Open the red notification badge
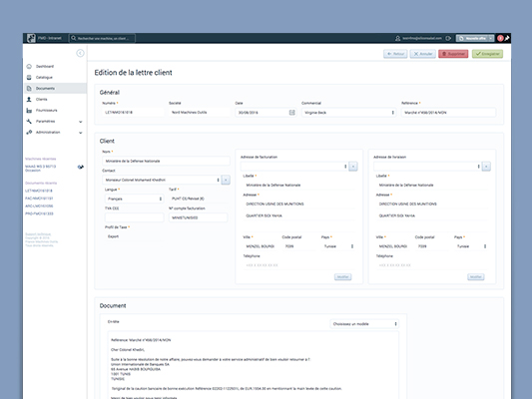The image size is (532, 399). (500, 38)
